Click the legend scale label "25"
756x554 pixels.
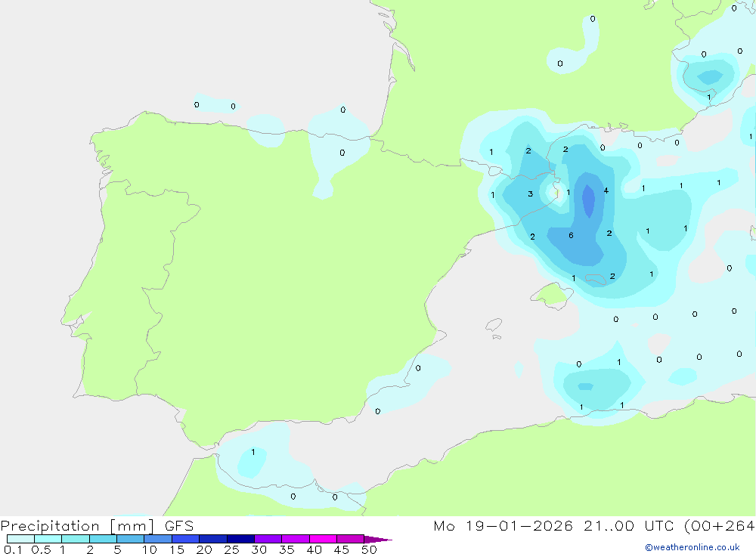[x=231, y=549]
